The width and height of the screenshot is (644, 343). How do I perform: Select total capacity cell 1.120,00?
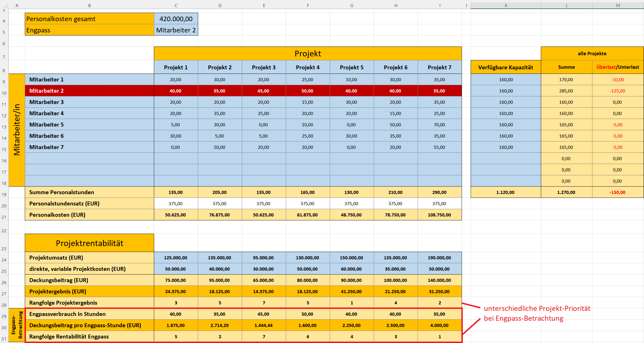(506, 192)
